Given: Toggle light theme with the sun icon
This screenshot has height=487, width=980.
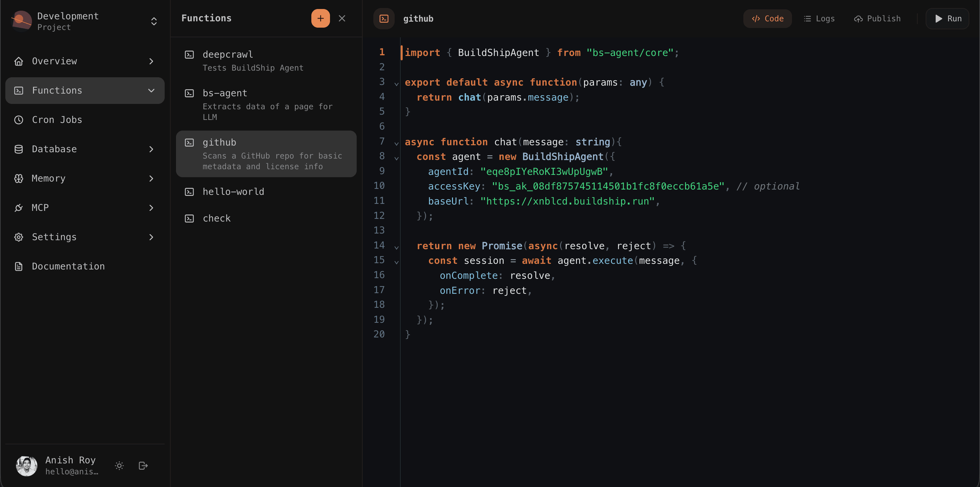Looking at the screenshot, I should point(119,465).
